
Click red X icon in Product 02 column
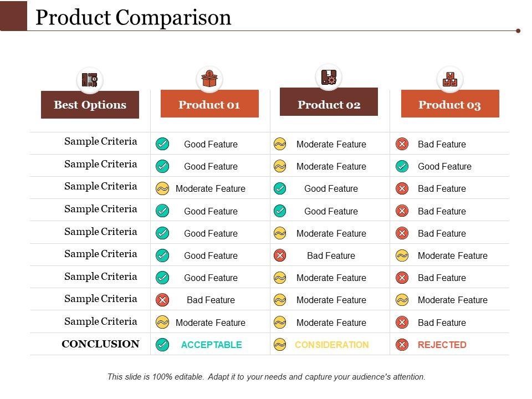280,255
